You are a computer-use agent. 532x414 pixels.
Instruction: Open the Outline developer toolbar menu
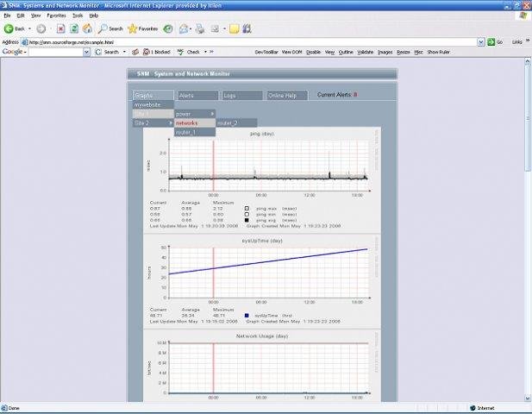[x=346, y=52]
